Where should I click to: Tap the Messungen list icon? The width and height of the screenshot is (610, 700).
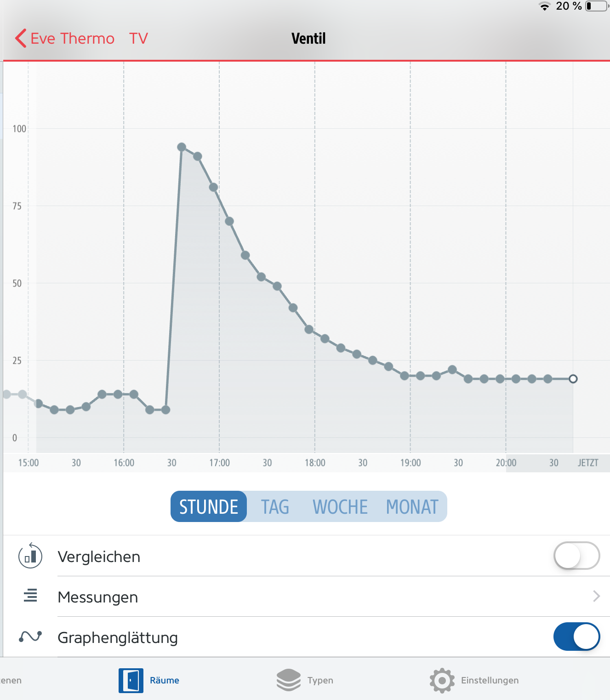[x=30, y=595]
